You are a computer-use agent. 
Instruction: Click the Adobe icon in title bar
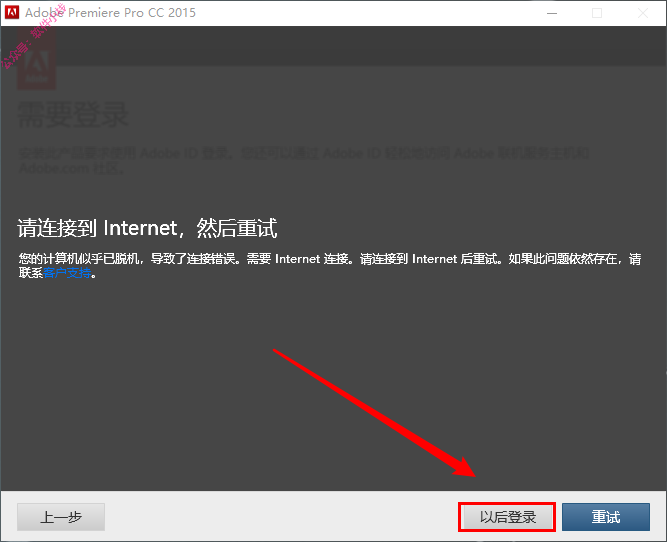point(12,12)
